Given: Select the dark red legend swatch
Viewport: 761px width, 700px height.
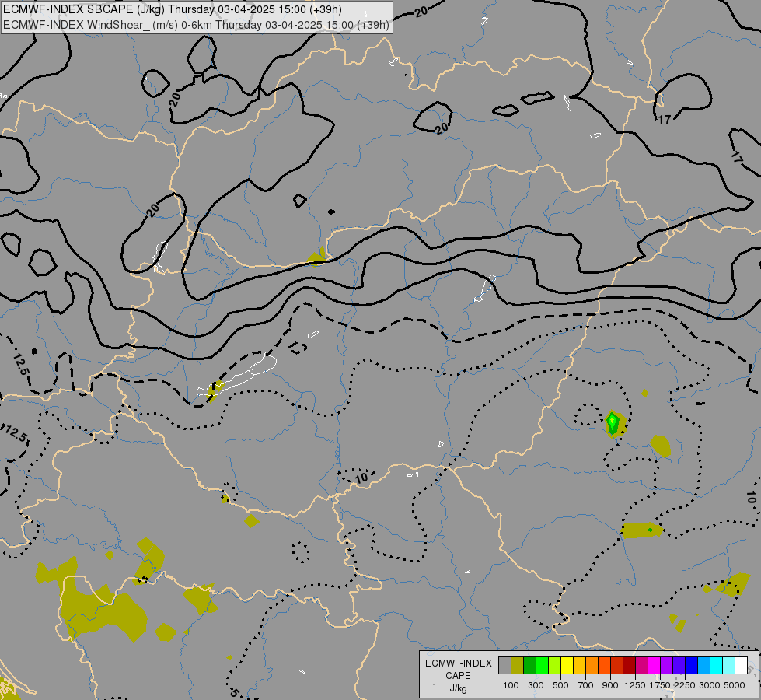Looking at the screenshot, I should click(629, 666).
